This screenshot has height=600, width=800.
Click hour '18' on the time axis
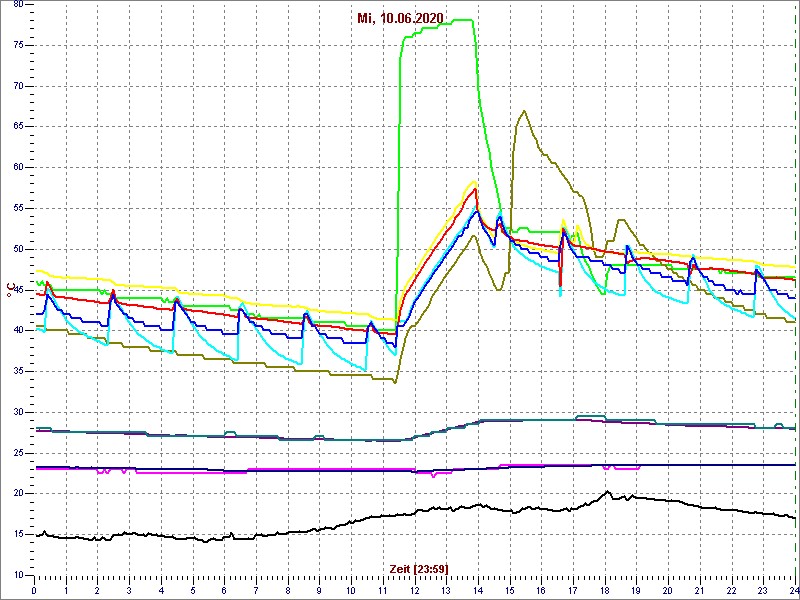[605, 591]
